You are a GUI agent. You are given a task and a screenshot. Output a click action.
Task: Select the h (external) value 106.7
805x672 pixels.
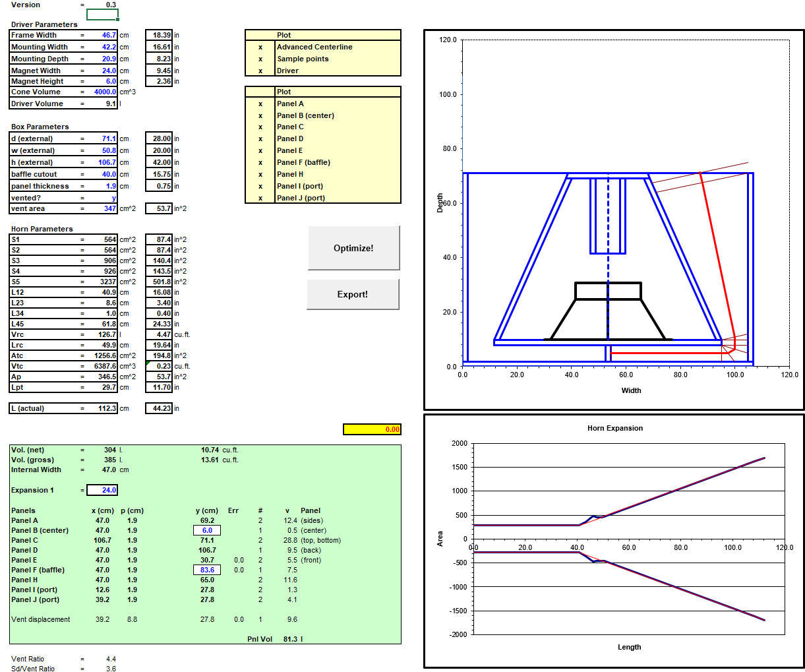click(x=103, y=162)
